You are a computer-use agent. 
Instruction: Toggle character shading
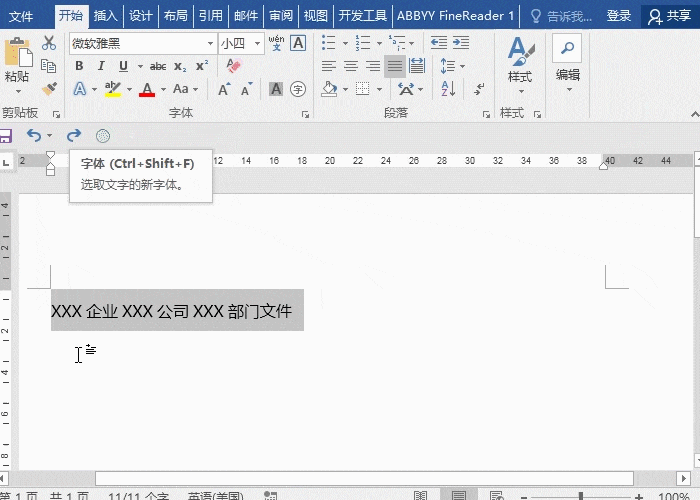pyautogui.click(x=276, y=89)
